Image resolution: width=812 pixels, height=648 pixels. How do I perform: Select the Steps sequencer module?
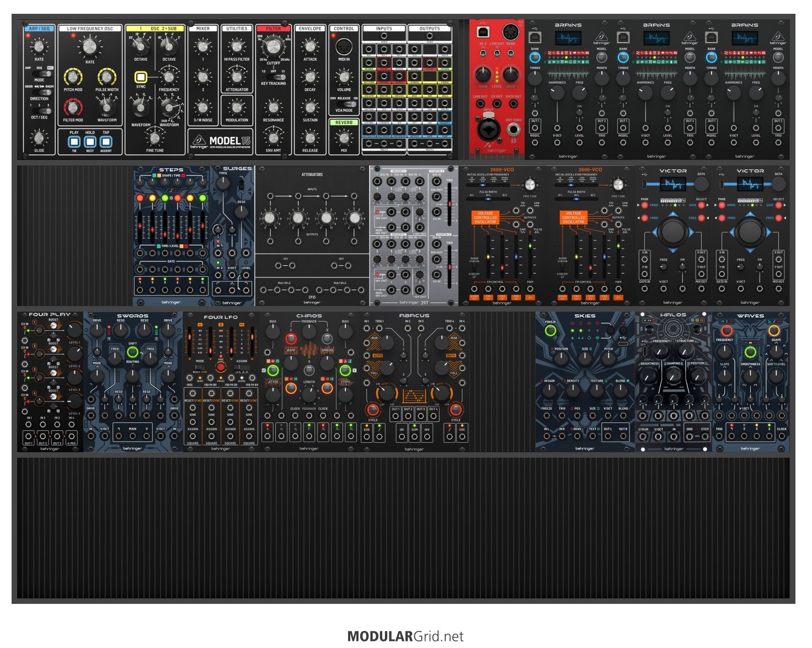pyautogui.click(x=172, y=235)
